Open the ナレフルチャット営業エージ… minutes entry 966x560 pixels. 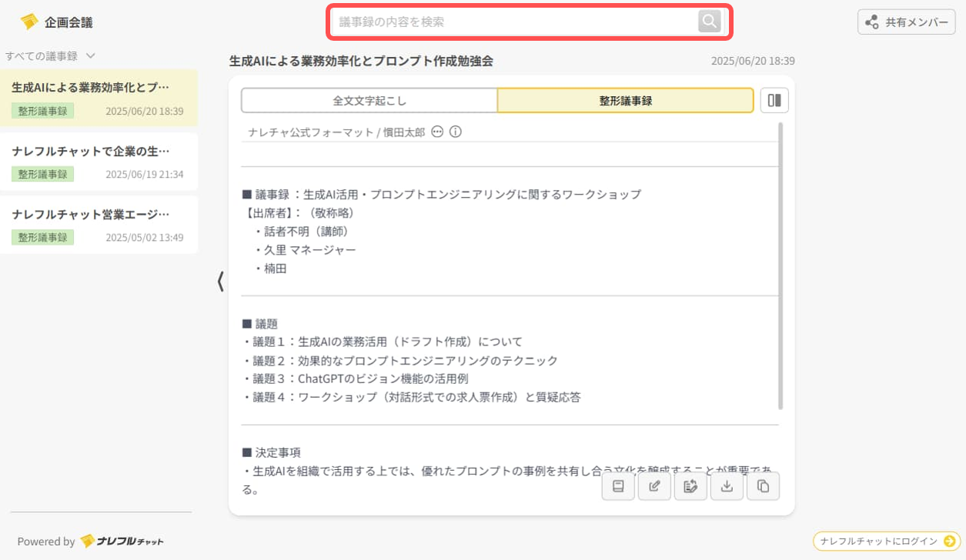click(100, 225)
